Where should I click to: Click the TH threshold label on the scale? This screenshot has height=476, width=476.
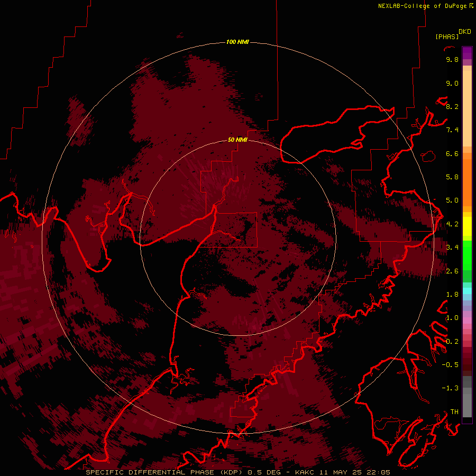point(454,411)
